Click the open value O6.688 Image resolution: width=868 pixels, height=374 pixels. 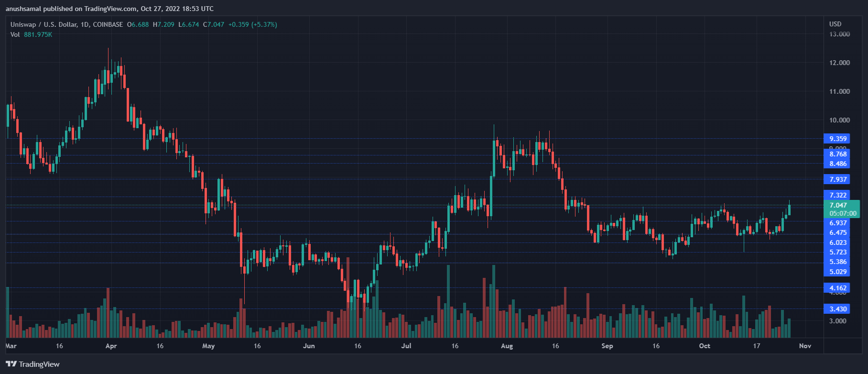(x=138, y=24)
